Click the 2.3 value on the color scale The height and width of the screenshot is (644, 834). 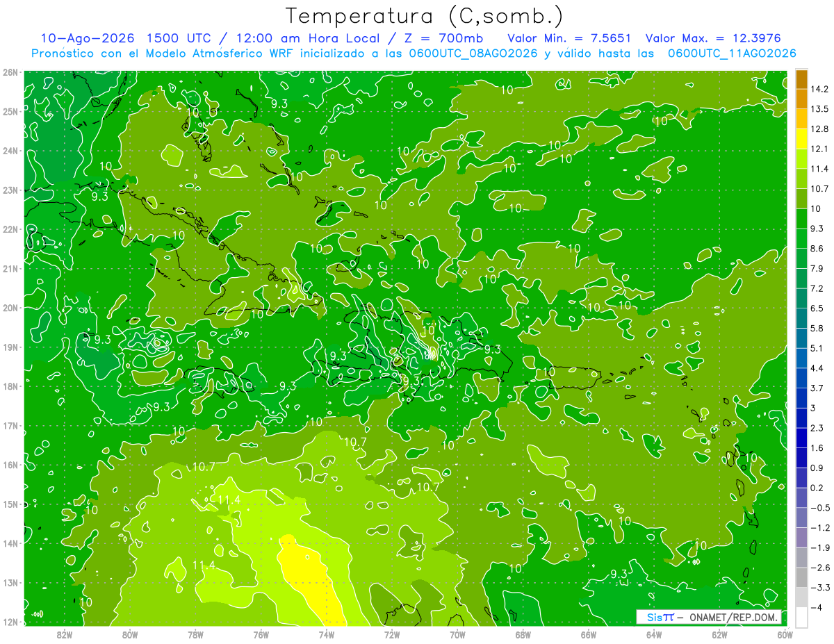[x=818, y=428]
